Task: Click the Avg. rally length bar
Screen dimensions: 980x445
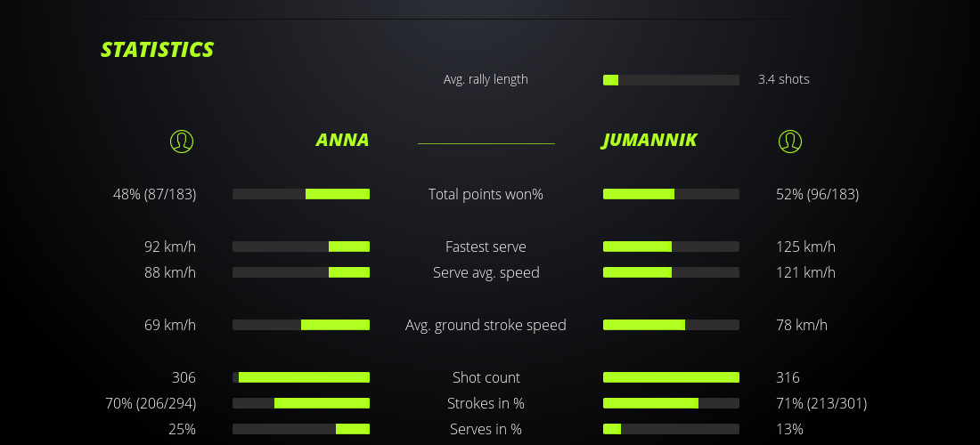Action: tap(671, 80)
